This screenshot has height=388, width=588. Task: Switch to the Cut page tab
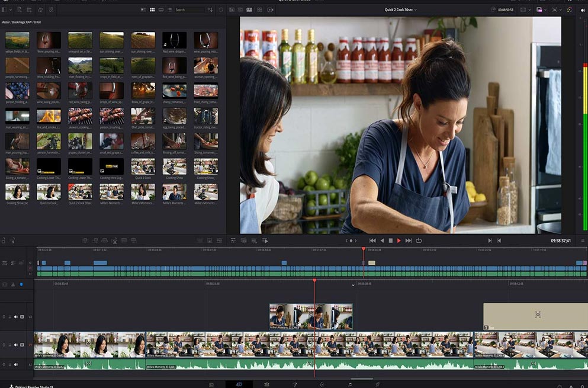click(239, 384)
